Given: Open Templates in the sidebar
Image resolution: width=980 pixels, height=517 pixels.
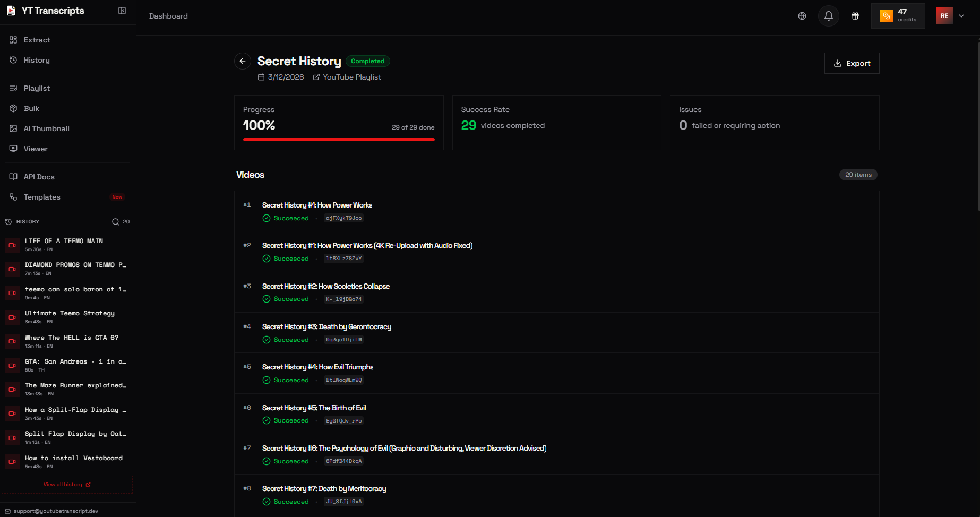Looking at the screenshot, I should [42, 197].
